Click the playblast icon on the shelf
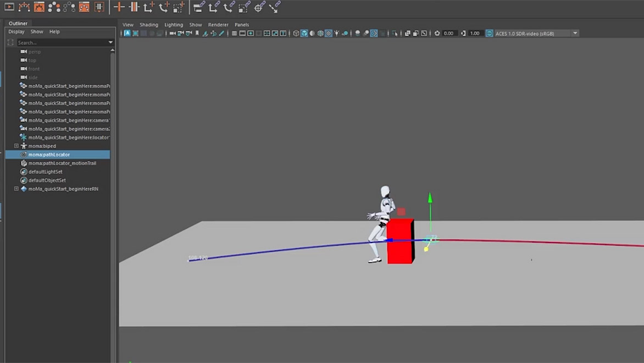This screenshot has width=644, height=363. tap(9, 7)
